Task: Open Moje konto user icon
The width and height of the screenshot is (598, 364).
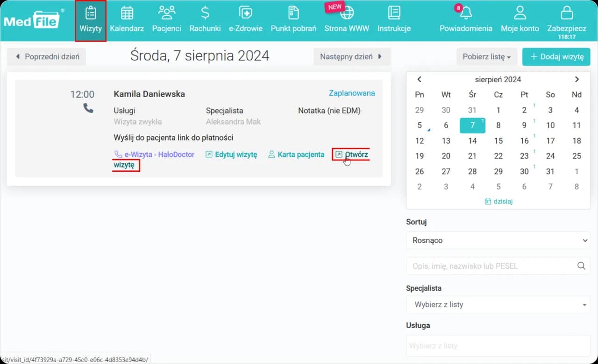Action: [x=520, y=13]
